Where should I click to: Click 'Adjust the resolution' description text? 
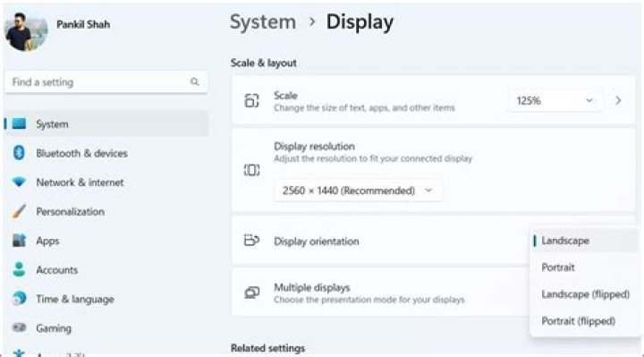373,158
